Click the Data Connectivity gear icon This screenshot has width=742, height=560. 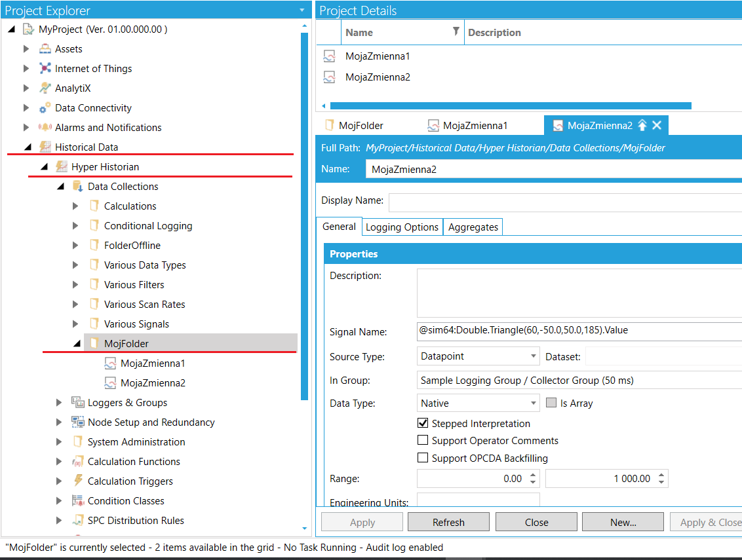coord(45,108)
